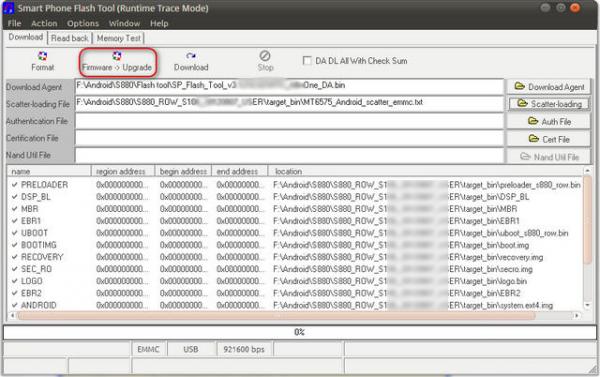
Task: Click the horizontal scrollbar of partition list
Action: [276, 316]
